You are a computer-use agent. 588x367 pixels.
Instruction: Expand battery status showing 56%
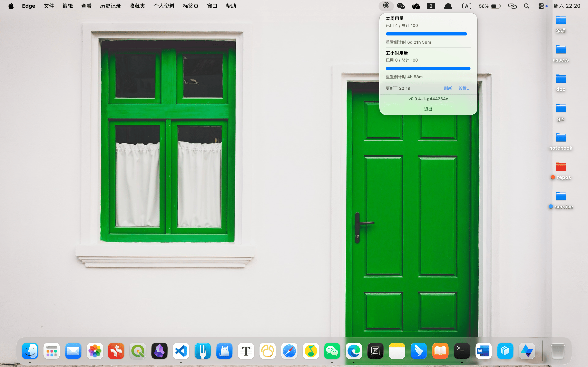click(490, 6)
